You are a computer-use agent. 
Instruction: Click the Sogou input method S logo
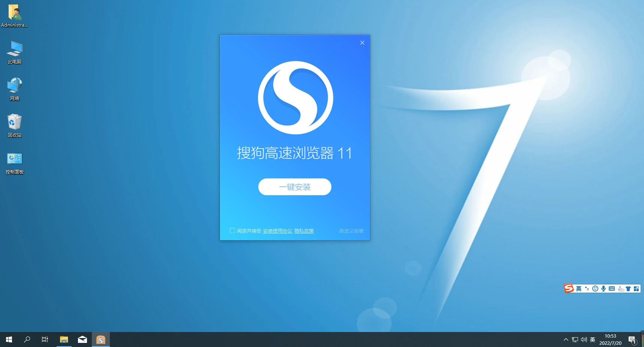[569, 288]
